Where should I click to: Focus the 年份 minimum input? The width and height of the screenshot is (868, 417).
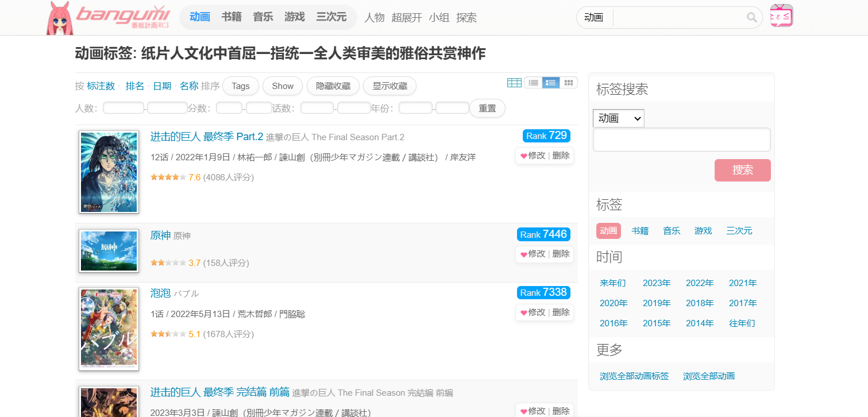[x=415, y=108]
